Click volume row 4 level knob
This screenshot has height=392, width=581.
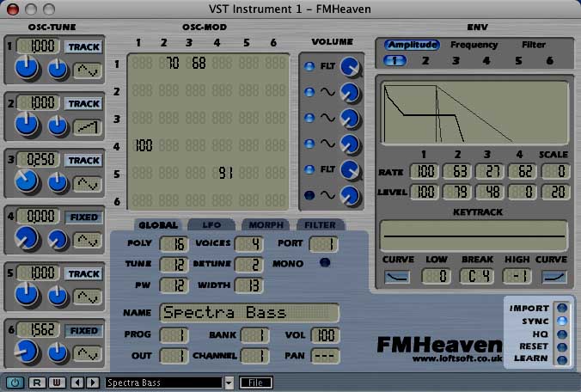click(350, 144)
